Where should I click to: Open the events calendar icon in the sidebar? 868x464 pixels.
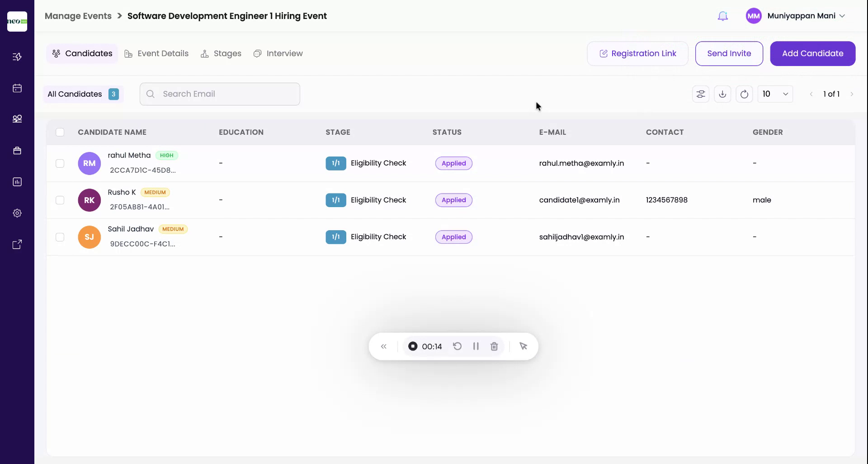17,88
